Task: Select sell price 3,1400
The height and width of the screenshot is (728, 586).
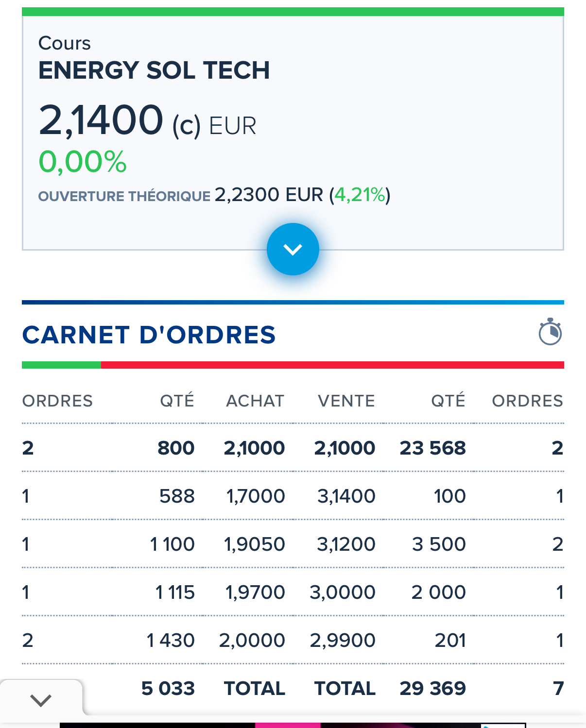Action: click(346, 496)
